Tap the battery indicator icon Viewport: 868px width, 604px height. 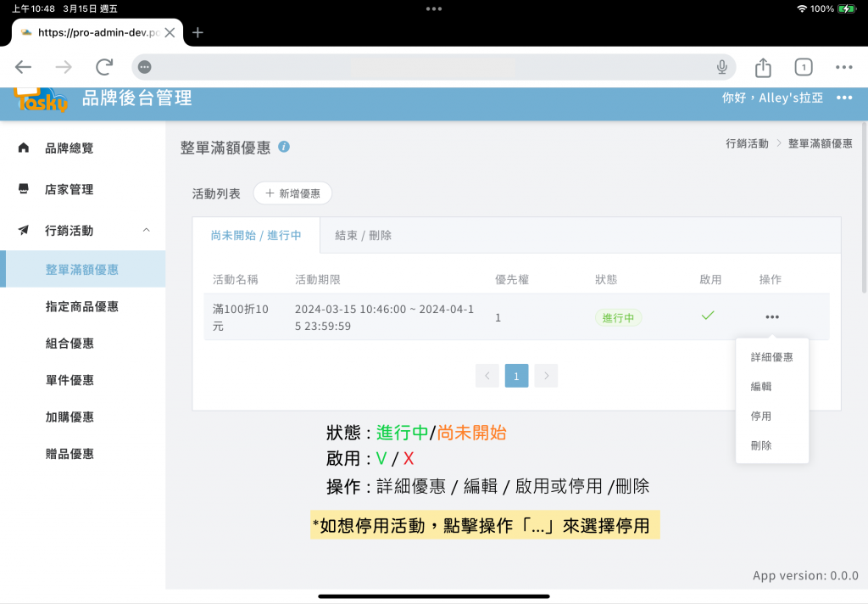(x=847, y=8)
